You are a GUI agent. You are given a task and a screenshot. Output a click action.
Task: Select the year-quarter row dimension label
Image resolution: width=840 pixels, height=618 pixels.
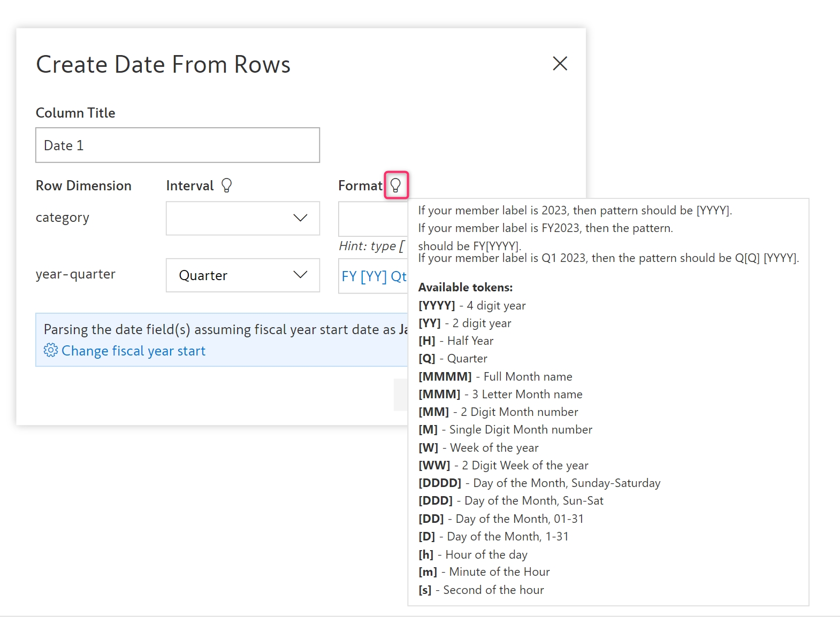point(75,274)
